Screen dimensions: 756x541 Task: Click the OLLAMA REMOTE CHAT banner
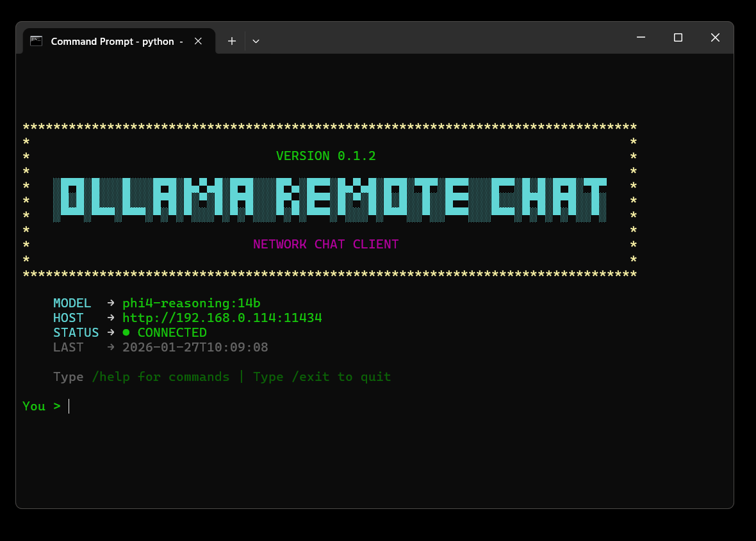click(x=330, y=200)
